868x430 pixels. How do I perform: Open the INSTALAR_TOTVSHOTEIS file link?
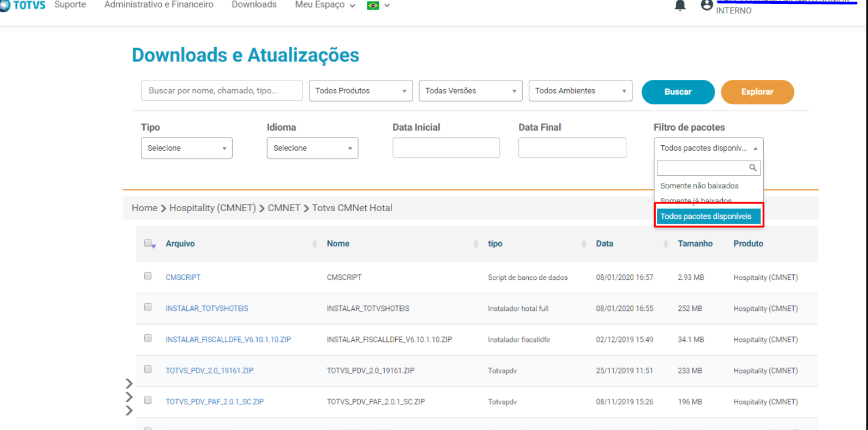click(x=207, y=308)
